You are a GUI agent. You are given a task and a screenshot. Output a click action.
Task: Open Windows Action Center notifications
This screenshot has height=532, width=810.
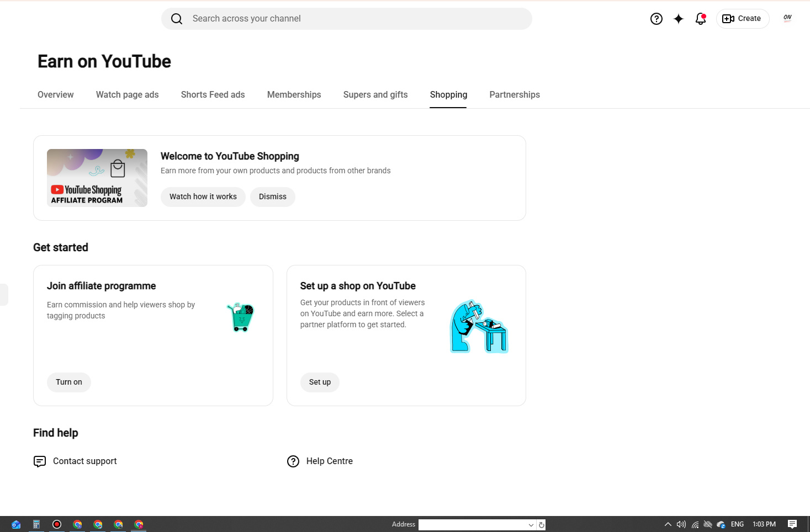tap(792, 524)
